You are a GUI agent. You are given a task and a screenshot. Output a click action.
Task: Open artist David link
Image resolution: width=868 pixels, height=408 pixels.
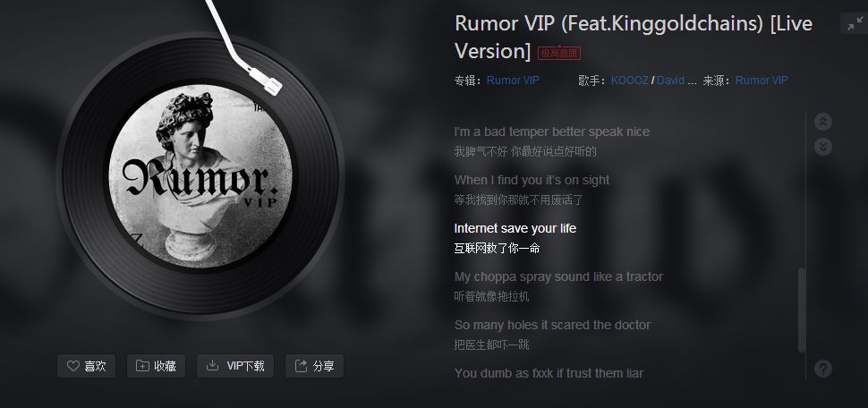click(x=670, y=81)
